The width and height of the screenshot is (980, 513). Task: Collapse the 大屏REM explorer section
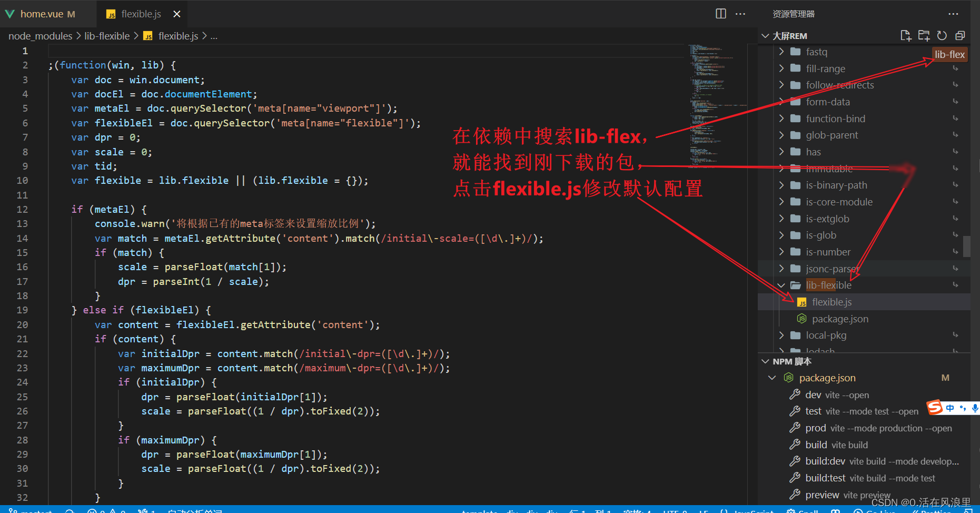point(766,36)
